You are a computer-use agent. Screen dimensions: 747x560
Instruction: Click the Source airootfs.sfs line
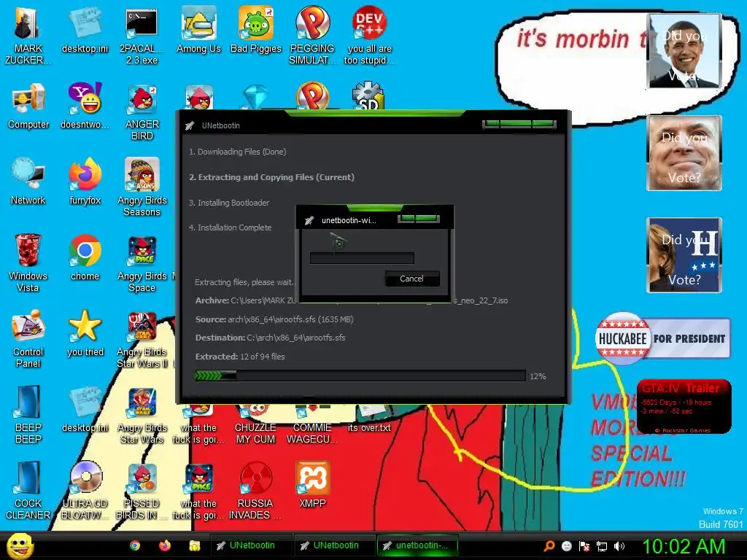[274, 319]
